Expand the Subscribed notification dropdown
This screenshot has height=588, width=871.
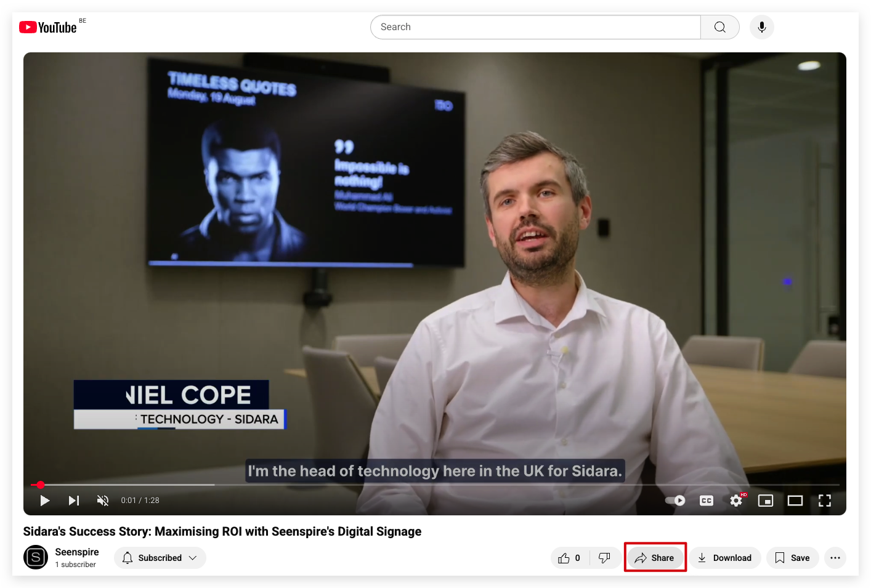tap(160, 558)
